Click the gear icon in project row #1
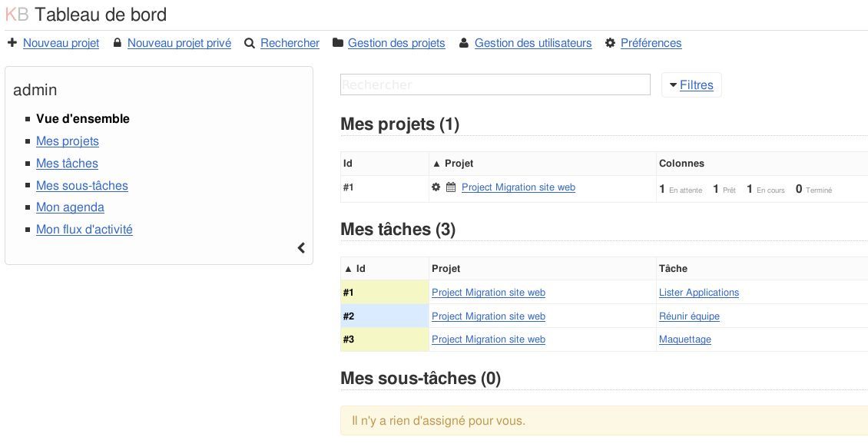 [436, 187]
